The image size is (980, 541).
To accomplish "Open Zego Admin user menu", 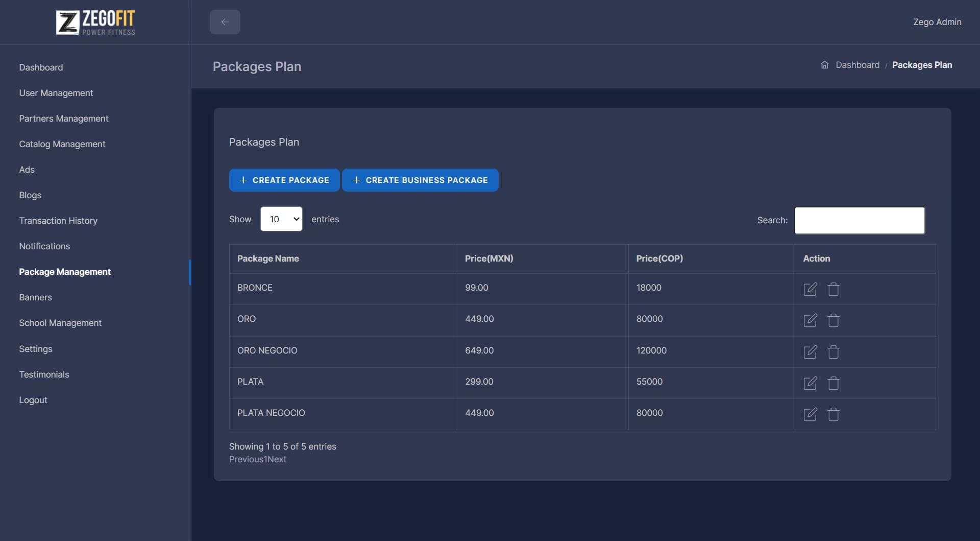I will point(937,22).
